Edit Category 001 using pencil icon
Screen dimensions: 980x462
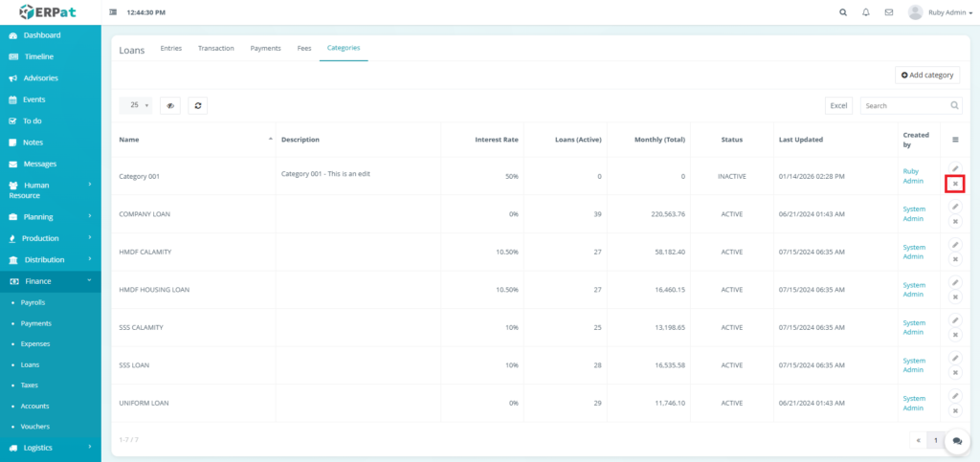pyautogui.click(x=954, y=169)
